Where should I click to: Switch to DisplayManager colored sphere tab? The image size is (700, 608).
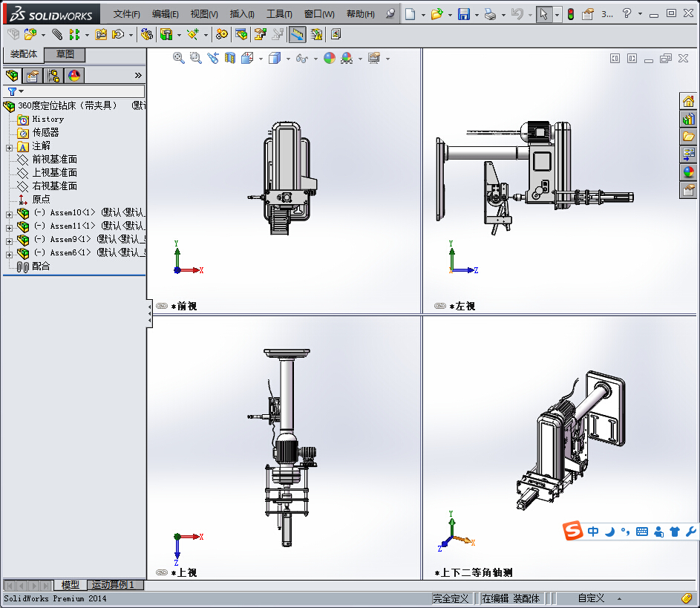point(74,76)
